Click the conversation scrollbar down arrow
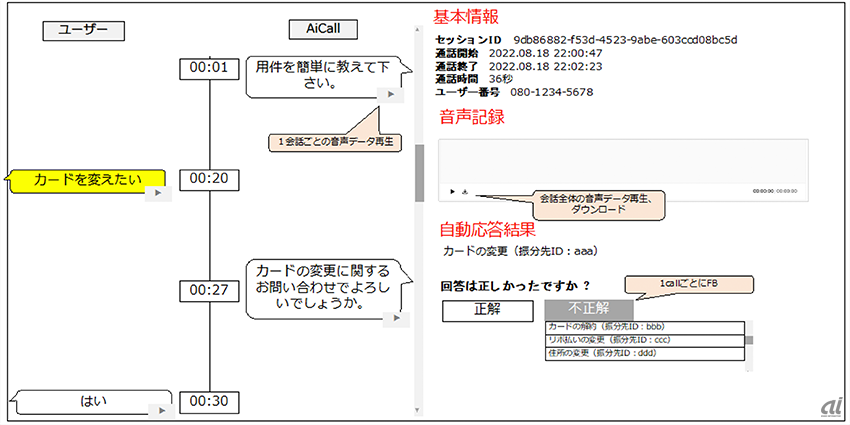850x425 pixels. pos(419,410)
